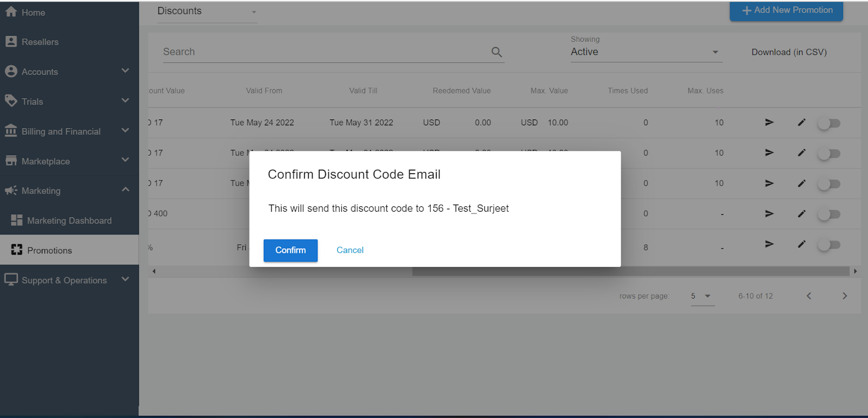This screenshot has width=868, height=418.
Task: Open the Showing Active dropdown
Action: click(x=646, y=52)
